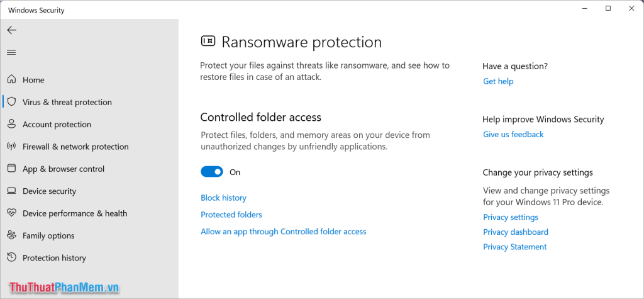Open the Give us feedback link

[x=513, y=135]
